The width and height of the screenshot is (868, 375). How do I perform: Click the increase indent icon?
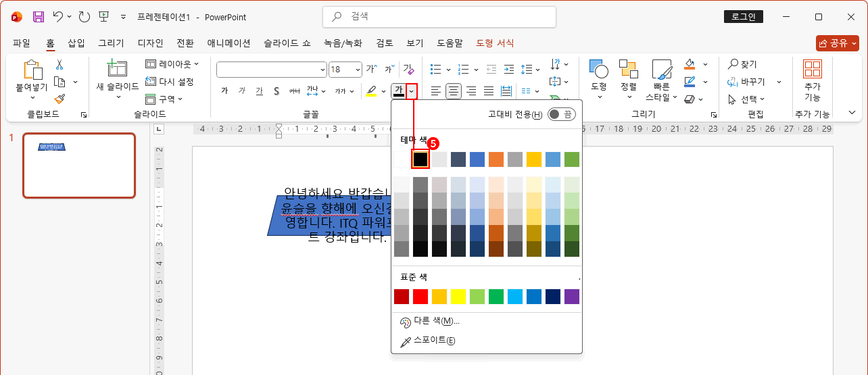509,69
